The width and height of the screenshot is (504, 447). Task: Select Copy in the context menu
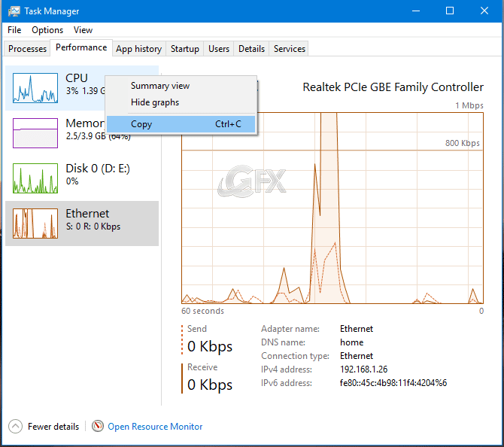click(x=181, y=124)
